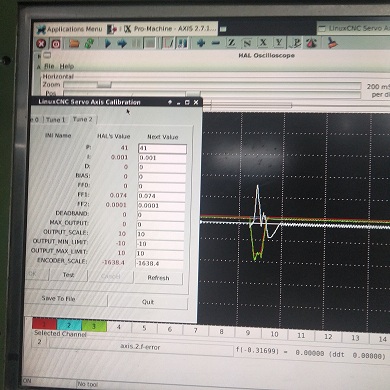Run the program with play arrow

coord(108,44)
